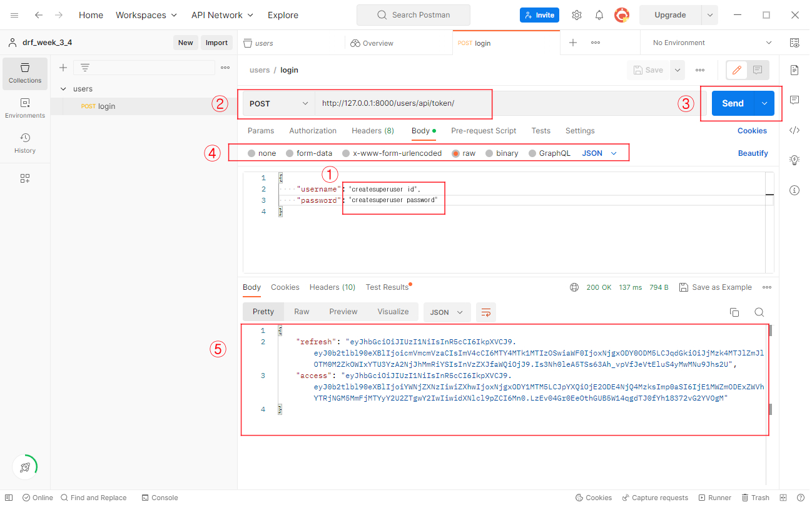Image resolution: width=812 pixels, height=512 pixels.
Task: Switch to the Headers (8) request tab
Action: pos(373,131)
